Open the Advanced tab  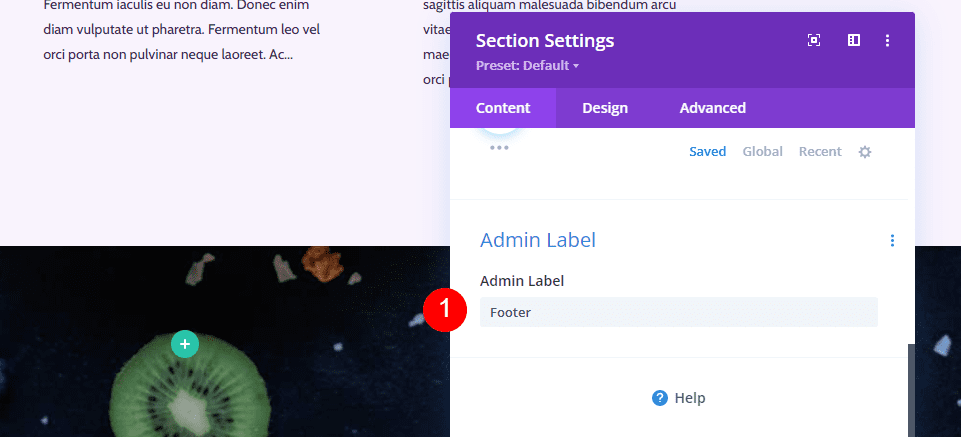click(x=712, y=108)
